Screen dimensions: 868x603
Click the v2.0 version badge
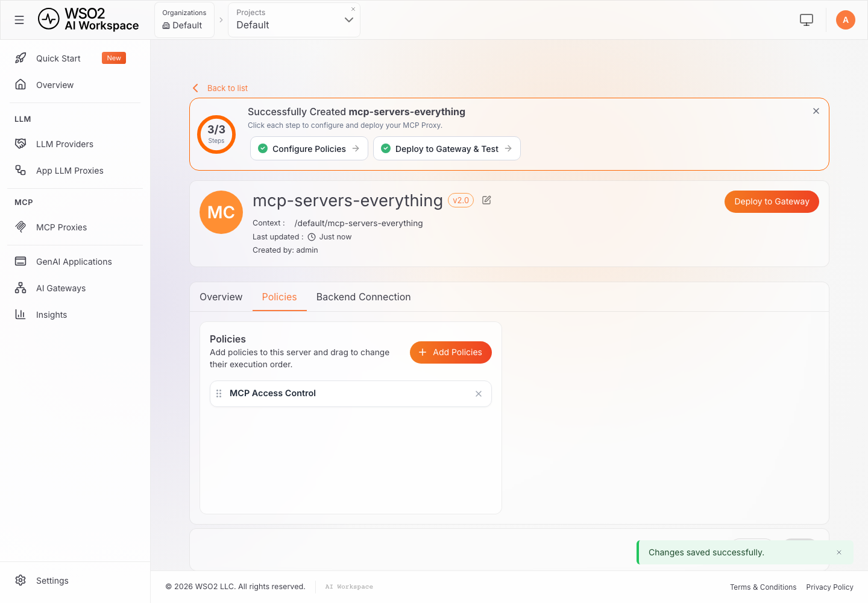[x=461, y=200]
